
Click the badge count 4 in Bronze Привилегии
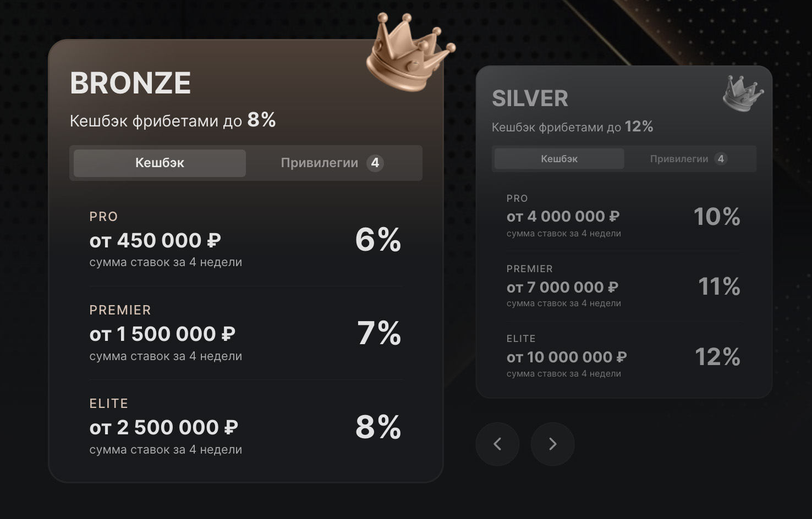pyautogui.click(x=375, y=163)
